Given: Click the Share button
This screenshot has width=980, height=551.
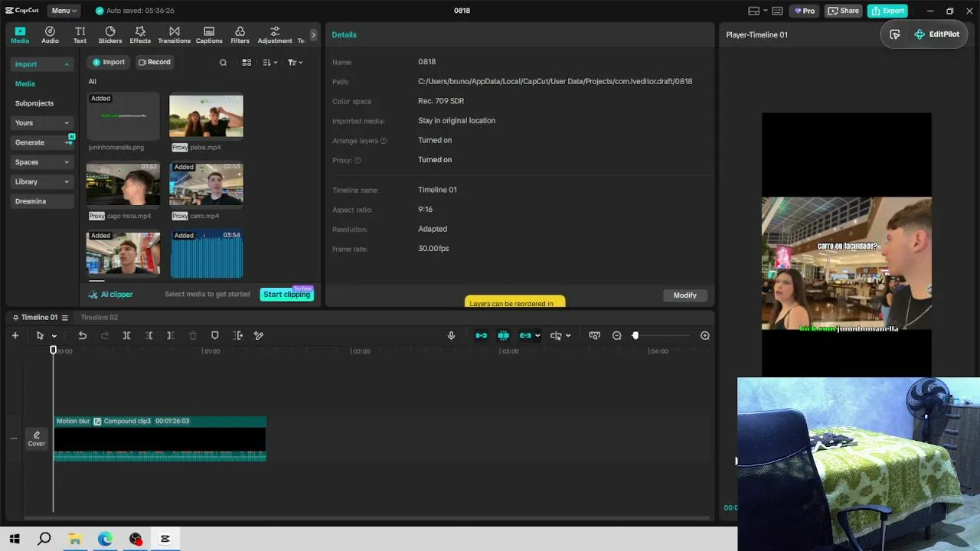Looking at the screenshot, I should tap(844, 11).
